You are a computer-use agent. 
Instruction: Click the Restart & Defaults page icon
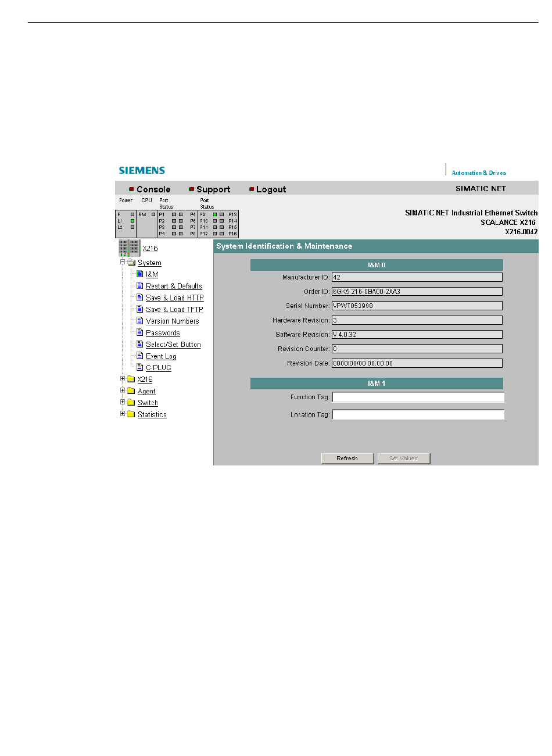coord(140,285)
